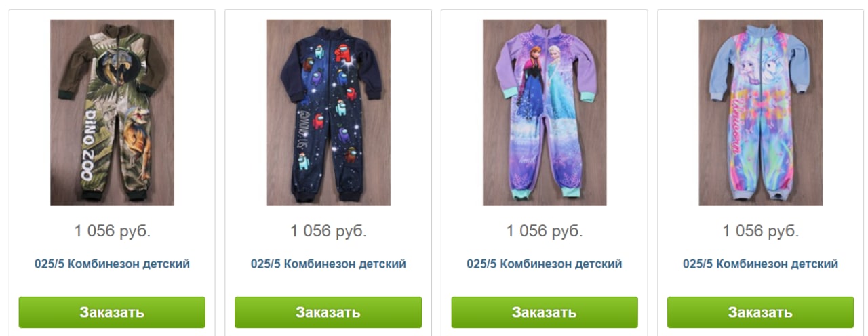
Task: Click Заказать under the dinosaur jumpsuit
Action: coord(112,312)
